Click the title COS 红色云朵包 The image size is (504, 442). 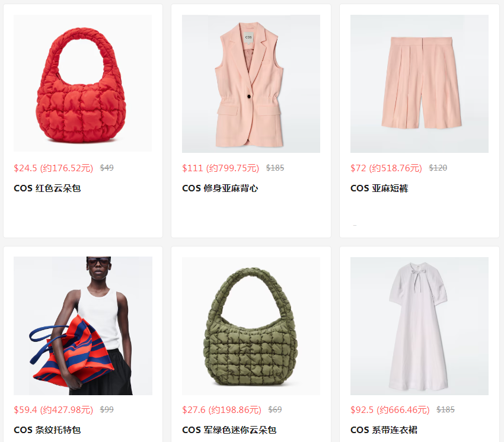[x=47, y=188]
